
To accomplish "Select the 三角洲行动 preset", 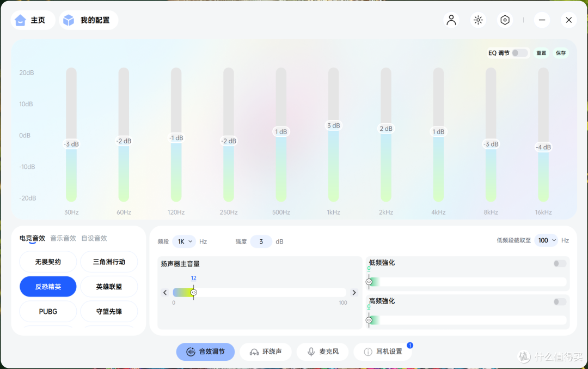I will coord(109,262).
